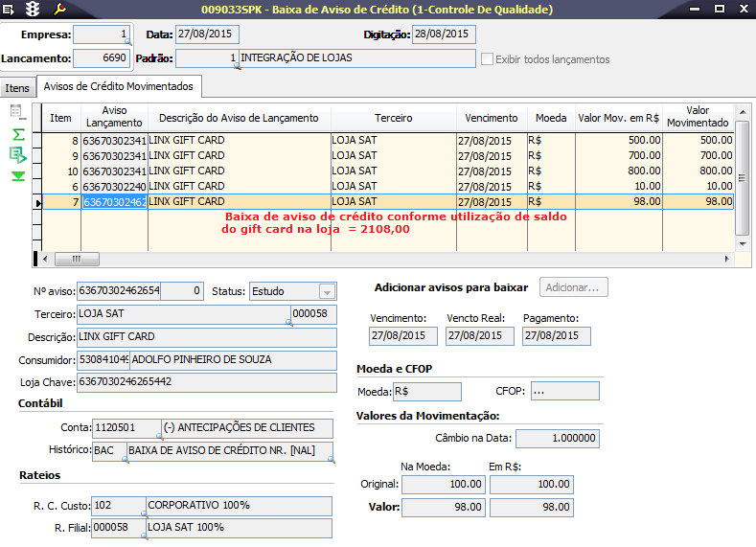The image size is (756, 547).
Task: Click the traffic light icon in title bar
Action: pyautogui.click(x=33, y=10)
